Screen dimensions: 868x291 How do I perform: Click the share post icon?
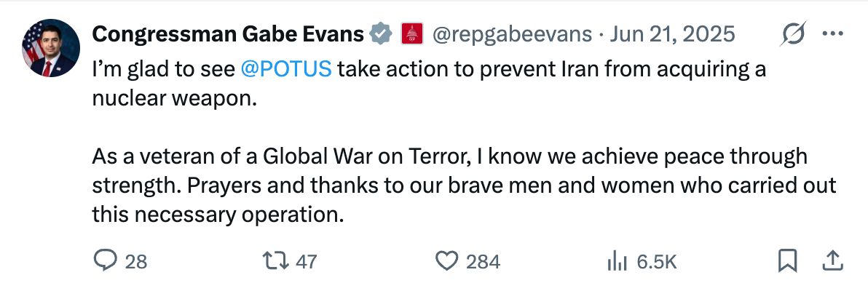point(834,261)
